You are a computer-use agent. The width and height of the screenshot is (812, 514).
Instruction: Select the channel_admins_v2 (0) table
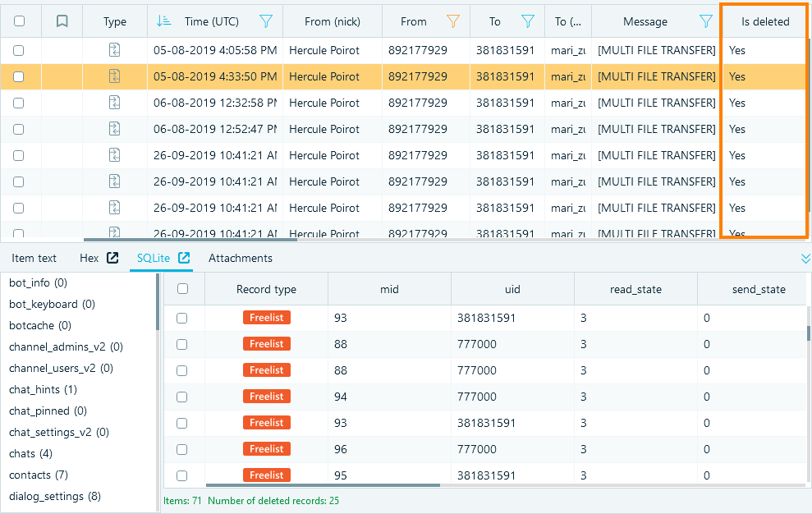point(67,346)
